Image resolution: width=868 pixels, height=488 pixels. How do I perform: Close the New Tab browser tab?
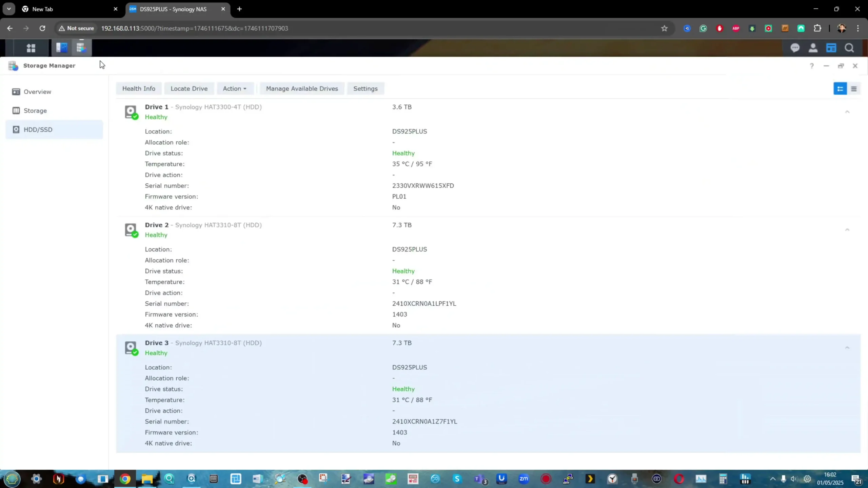point(115,9)
